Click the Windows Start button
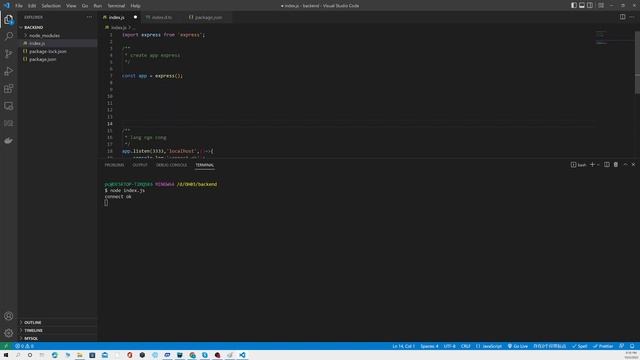 (x=6, y=355)
